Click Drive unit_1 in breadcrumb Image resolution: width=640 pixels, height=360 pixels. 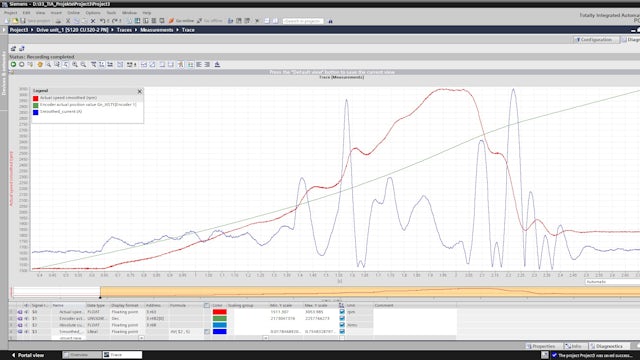coord(72,30)
